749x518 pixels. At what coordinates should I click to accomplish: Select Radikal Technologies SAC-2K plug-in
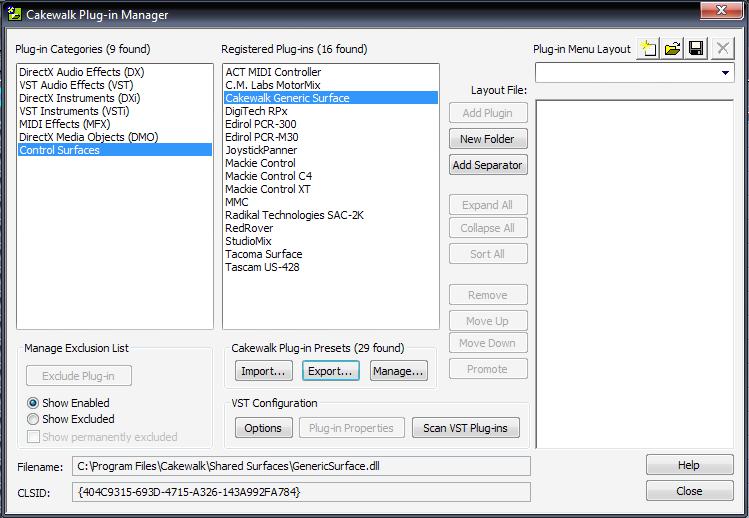[x=331, y=215]
